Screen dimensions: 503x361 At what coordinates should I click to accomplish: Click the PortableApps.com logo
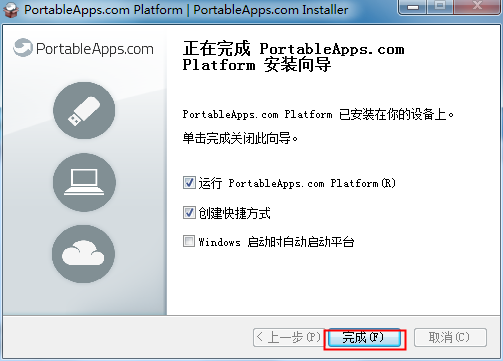click(x=83, y=48)
